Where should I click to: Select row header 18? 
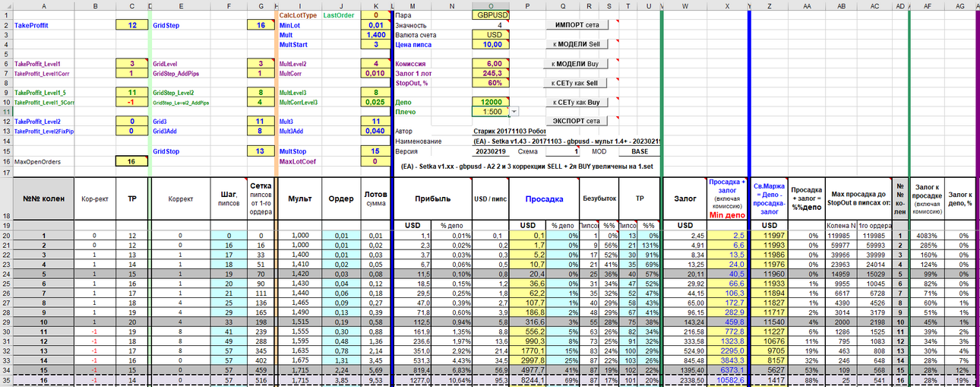[5, 199]
